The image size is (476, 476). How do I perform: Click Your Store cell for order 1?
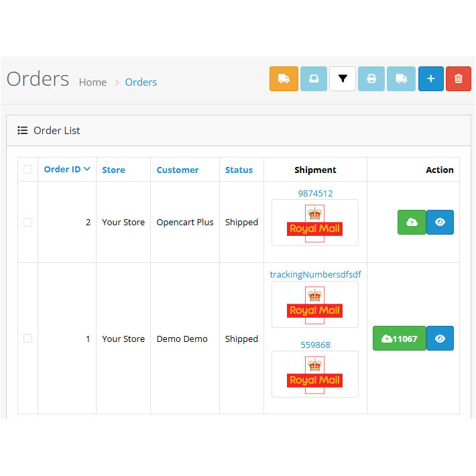click(x=123, y=339)
